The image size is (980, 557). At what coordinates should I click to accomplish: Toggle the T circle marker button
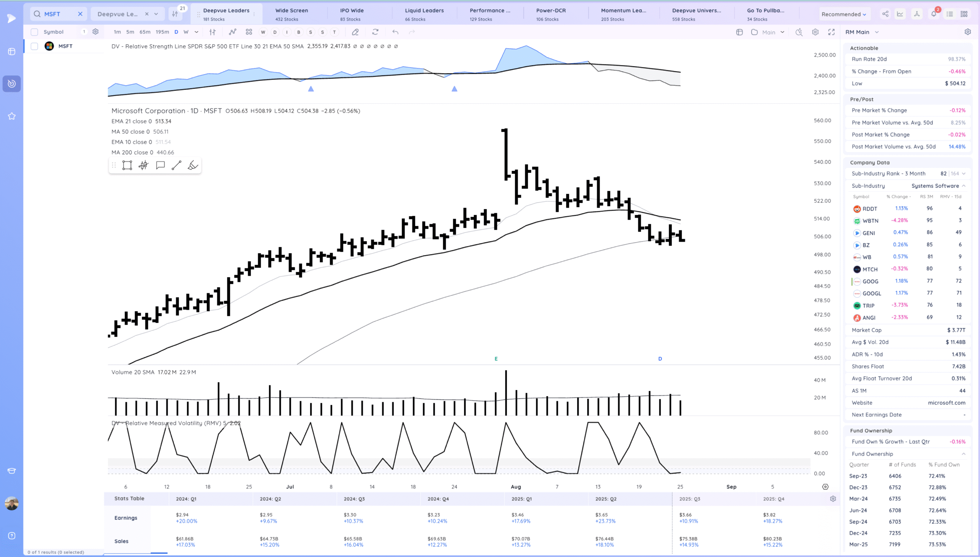coord(335,32)
